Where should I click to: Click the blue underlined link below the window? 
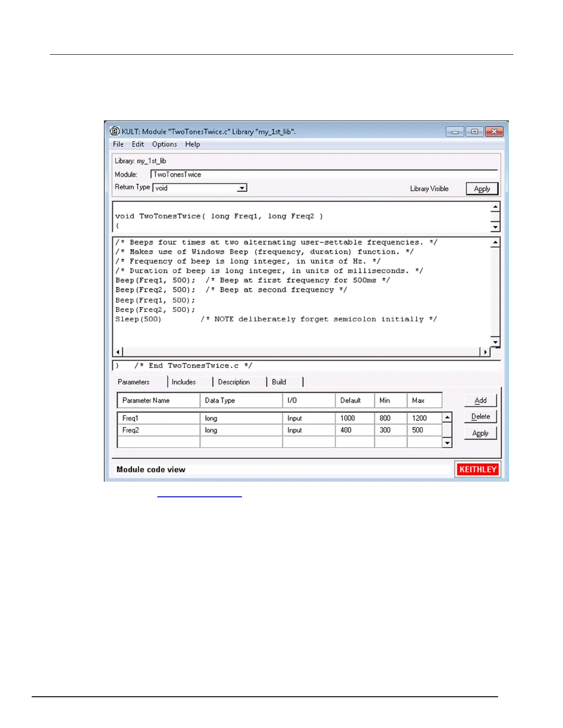[199, 496]
